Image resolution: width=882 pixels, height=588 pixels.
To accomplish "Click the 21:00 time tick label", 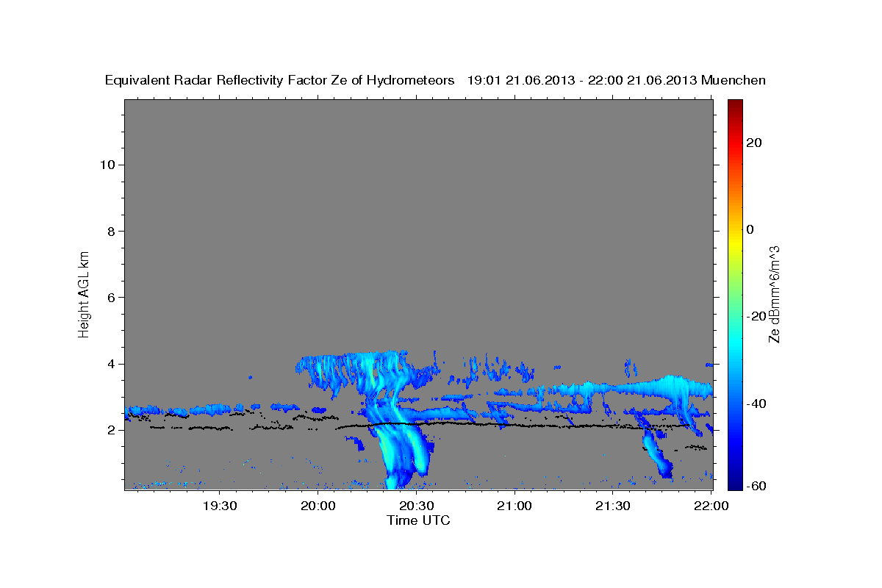I will [514, 506].
